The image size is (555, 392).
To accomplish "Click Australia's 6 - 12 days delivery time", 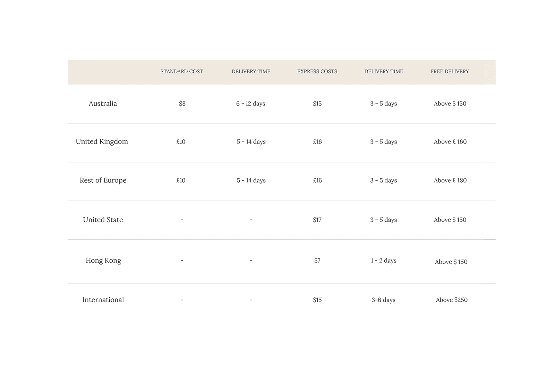I will [250, 104].
